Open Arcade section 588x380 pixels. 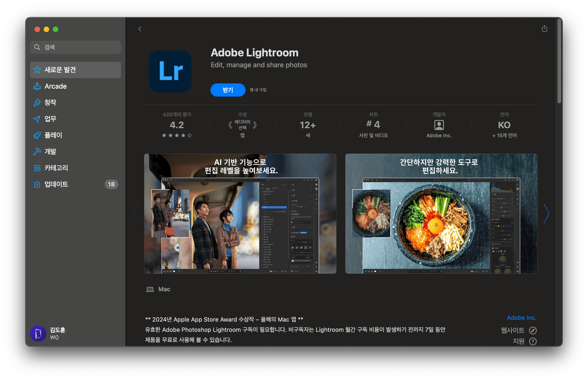pos(75,86)
